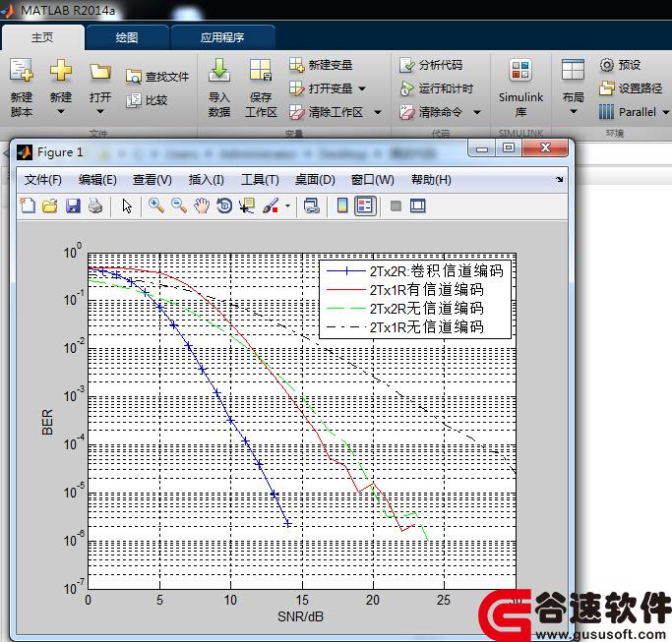Toggle the Zoom In tool

(156, 205)
